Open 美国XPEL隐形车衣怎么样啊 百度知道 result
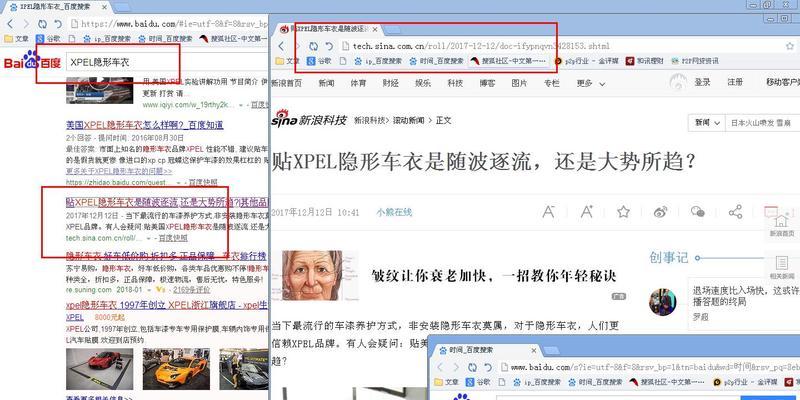This screenshot has height=400, width=800. (x=144, y=125)
